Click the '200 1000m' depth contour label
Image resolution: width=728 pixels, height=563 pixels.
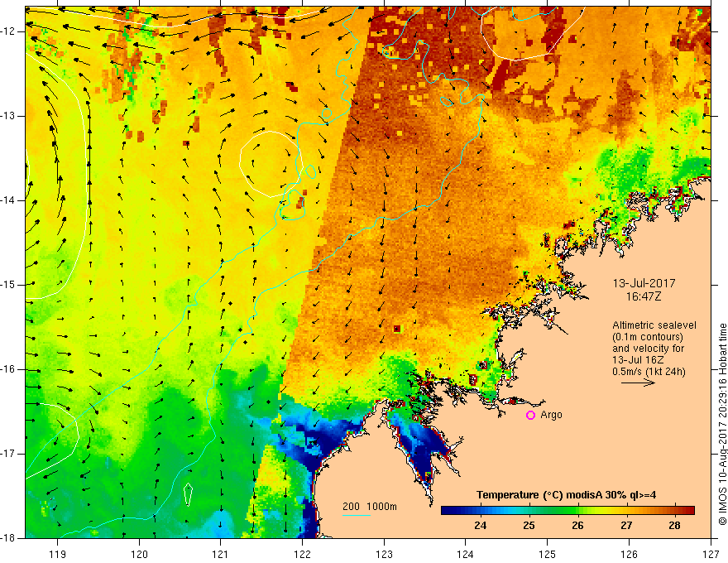point(370,507)
